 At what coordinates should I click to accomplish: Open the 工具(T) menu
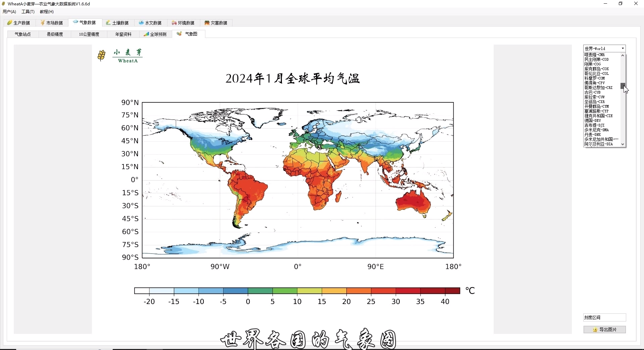(28, 12)
